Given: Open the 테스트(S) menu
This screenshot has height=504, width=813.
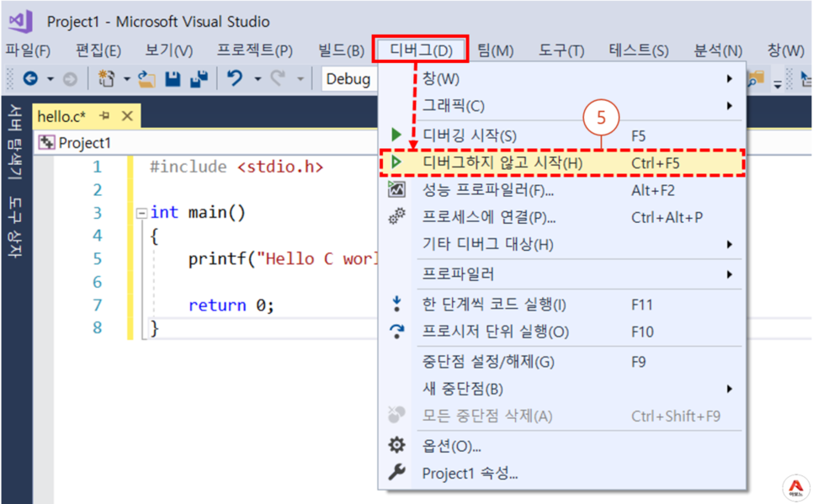Looking at the screenshot, I should click(638, 50).
